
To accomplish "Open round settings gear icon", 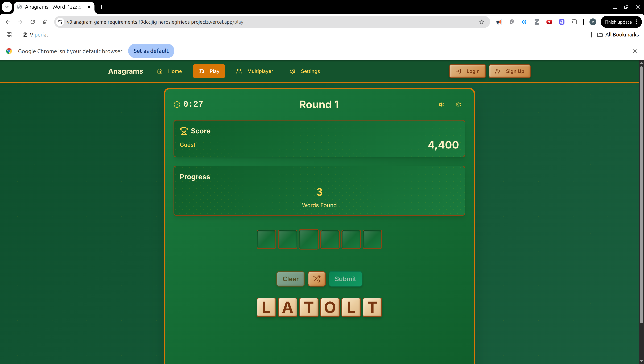I will [x=458, y=105].
